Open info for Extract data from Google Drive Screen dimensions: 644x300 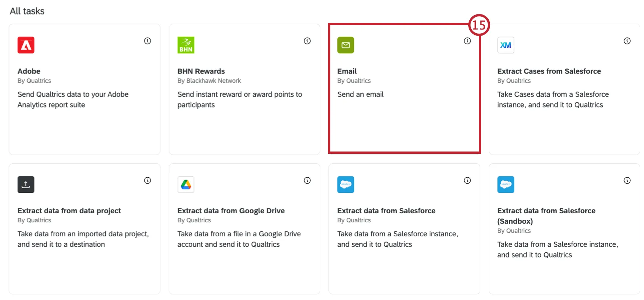(307, 181)
